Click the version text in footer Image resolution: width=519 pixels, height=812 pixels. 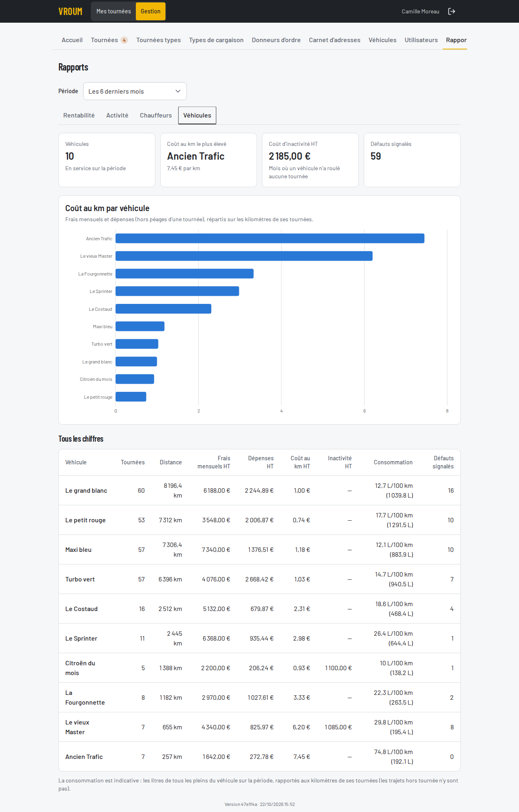click(x=259, y=804)
